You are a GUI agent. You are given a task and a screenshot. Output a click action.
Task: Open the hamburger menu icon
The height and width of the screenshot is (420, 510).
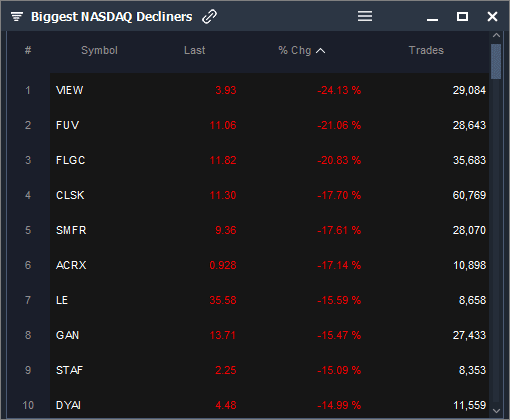point(365,16)
